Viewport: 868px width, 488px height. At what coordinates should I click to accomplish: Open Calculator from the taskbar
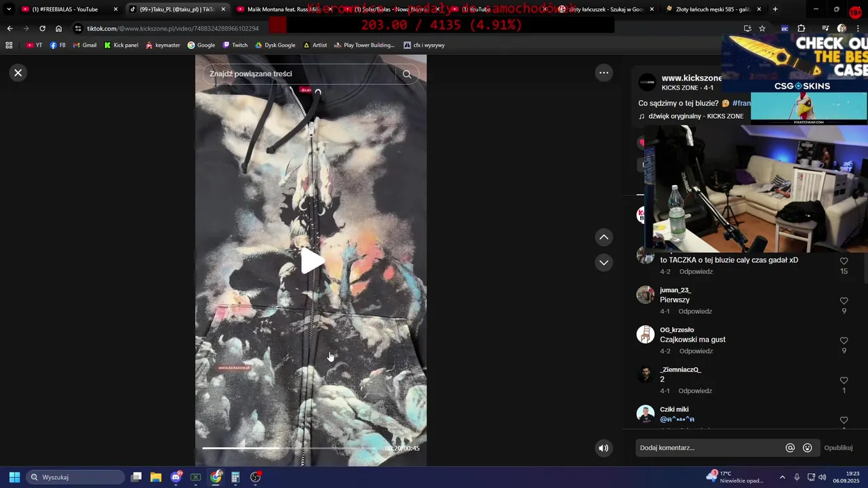[235, 477]
